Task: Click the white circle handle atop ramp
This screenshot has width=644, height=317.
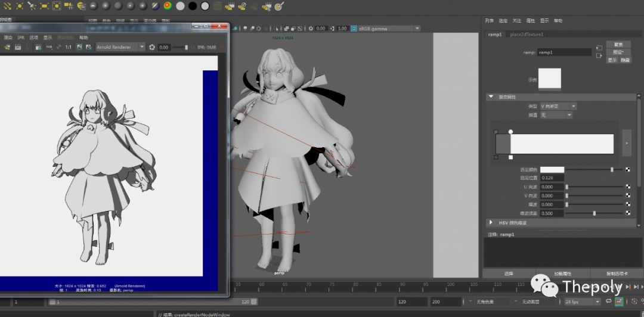Action: 510,132
